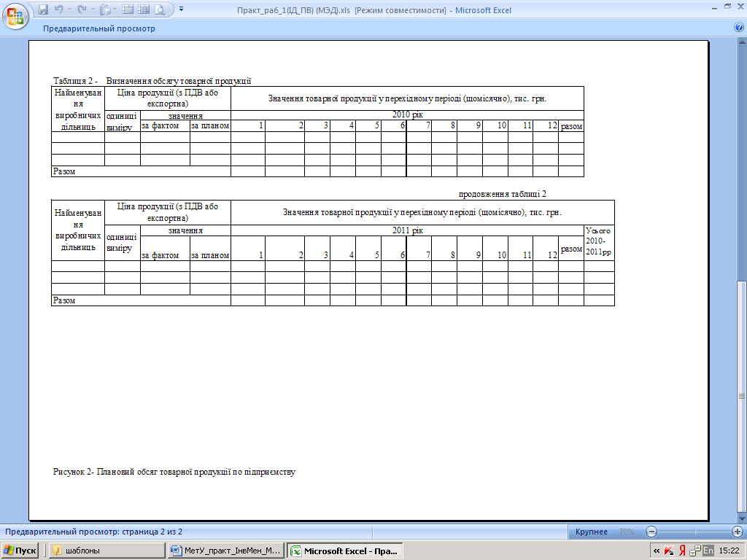
Task: Open Excel Help question mark icon
Action: [x=740, y=28]
